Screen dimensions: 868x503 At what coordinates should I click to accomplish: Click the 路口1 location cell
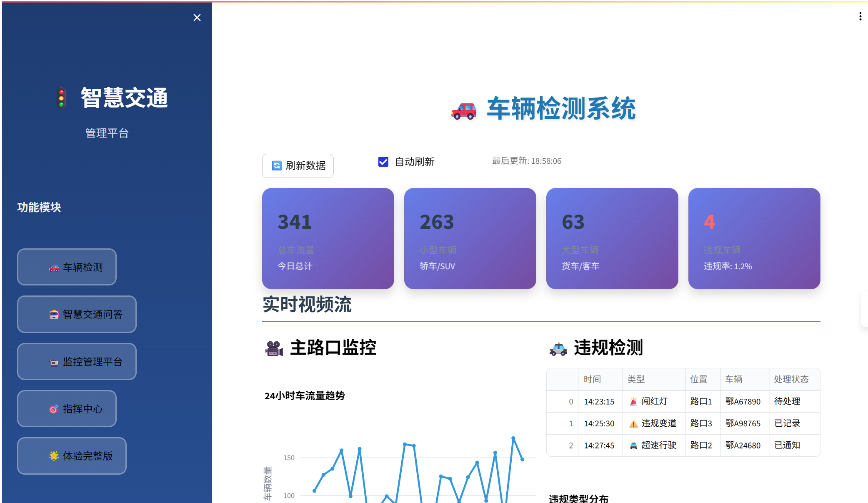coord(703,401)
